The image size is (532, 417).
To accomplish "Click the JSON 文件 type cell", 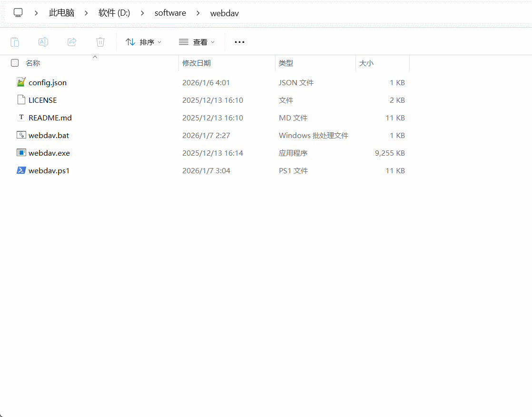I will click(x=296, y=82).
